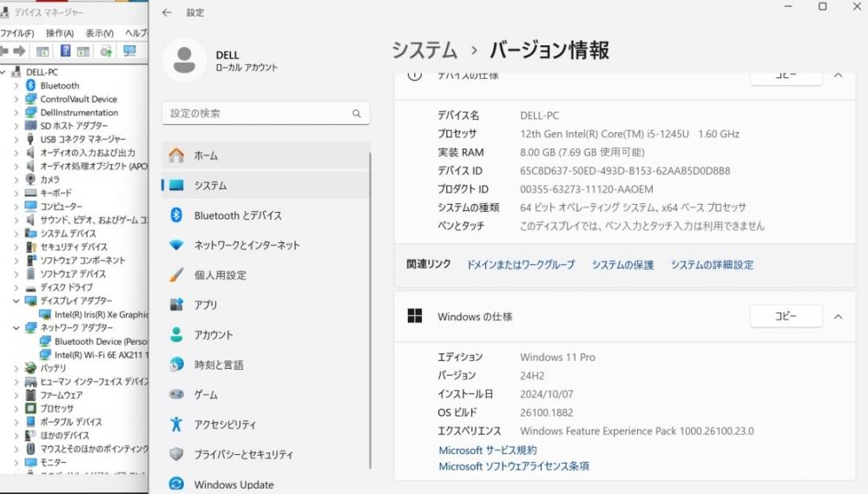Collapse the Windows の仕様 section chevron
The height and width of the screenshot is (494, 868).
coord(838,317)
